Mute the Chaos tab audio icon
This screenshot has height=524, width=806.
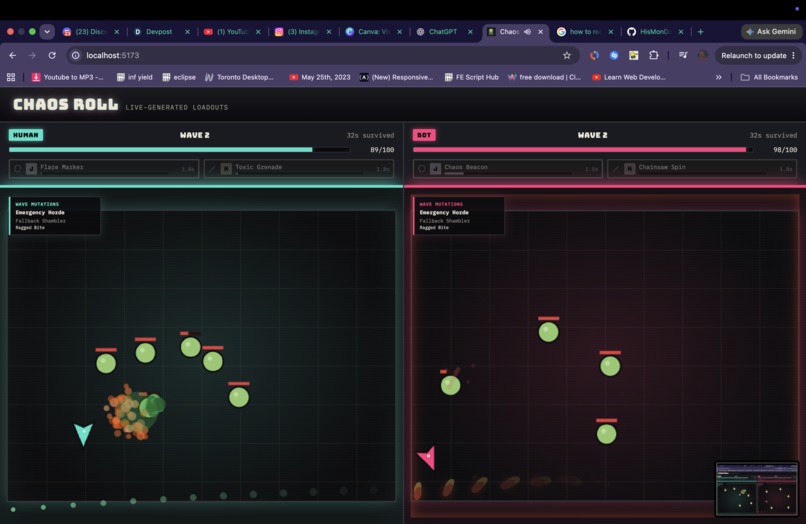point(527,32)
